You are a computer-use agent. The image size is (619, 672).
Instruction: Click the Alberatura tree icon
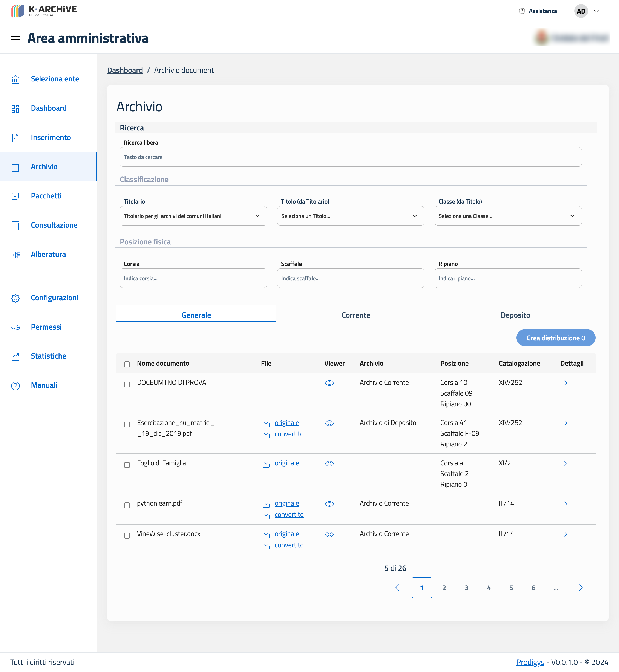tap(15, 255)
